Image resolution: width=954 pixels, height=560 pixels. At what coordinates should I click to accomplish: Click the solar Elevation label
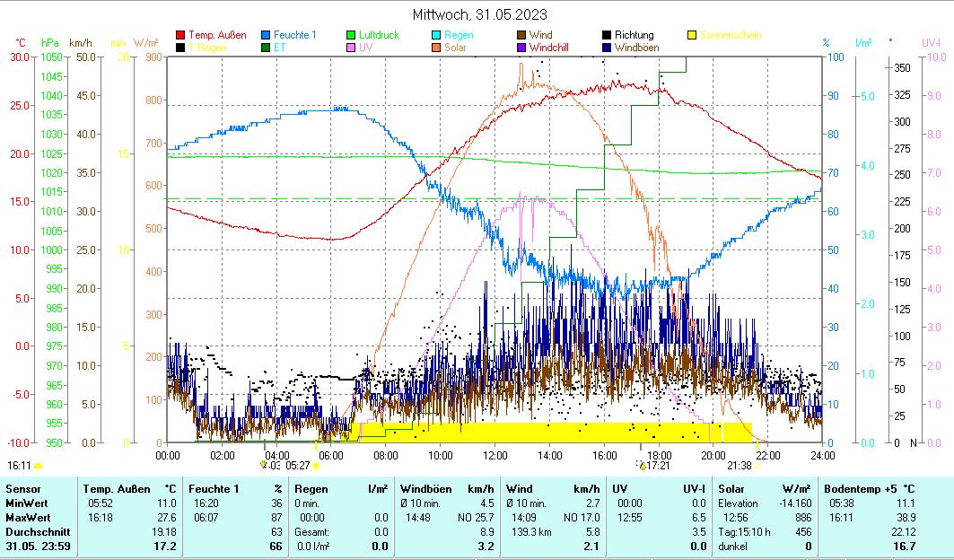coord(738,503)
